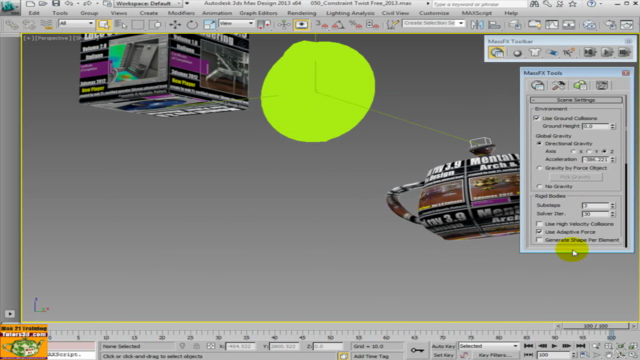
Task: Open the Animation menu
Action: (x=217, y=13)
